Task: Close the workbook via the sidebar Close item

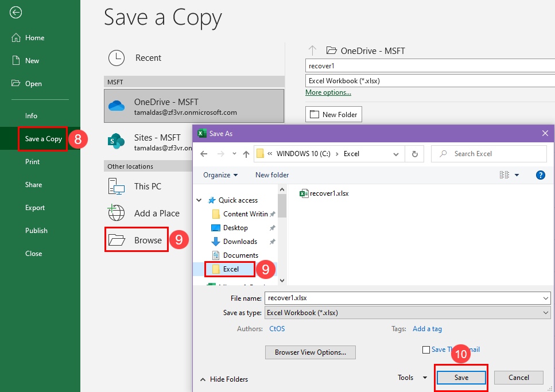Action: pyautogui.click(x=34, y=254)
